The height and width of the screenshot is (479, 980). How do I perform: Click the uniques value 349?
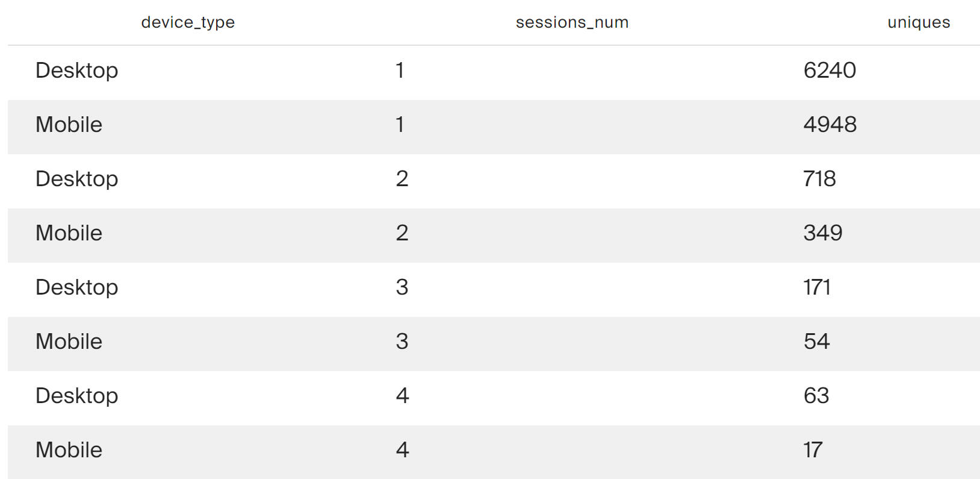(822, 233)
